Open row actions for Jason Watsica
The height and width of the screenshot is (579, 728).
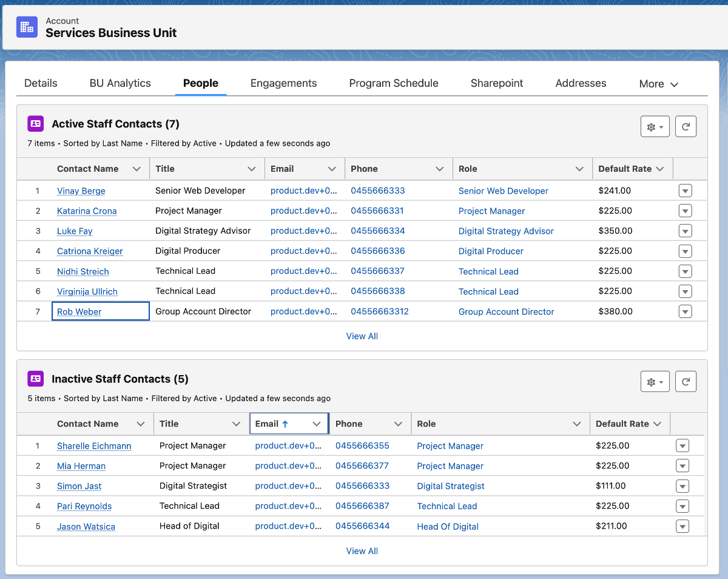pos(682,526)
